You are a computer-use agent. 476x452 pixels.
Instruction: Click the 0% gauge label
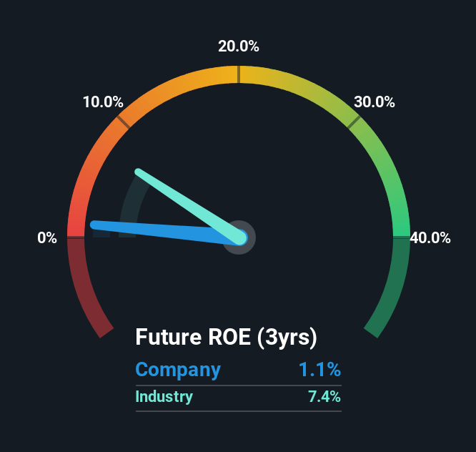point(47,238)
